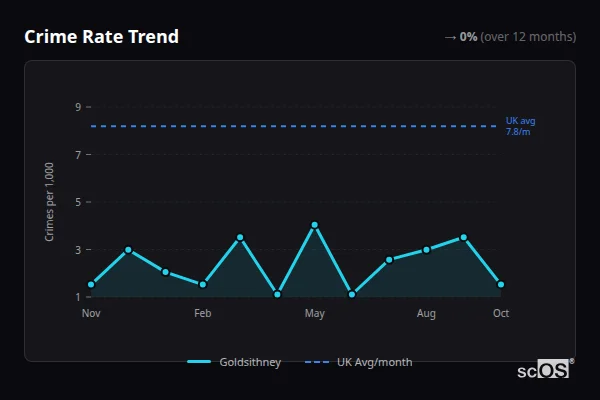The image size is (600, 400).
Task: Click the Goldsithney cyan legend line swatch
Action: [x=199, y=362]
